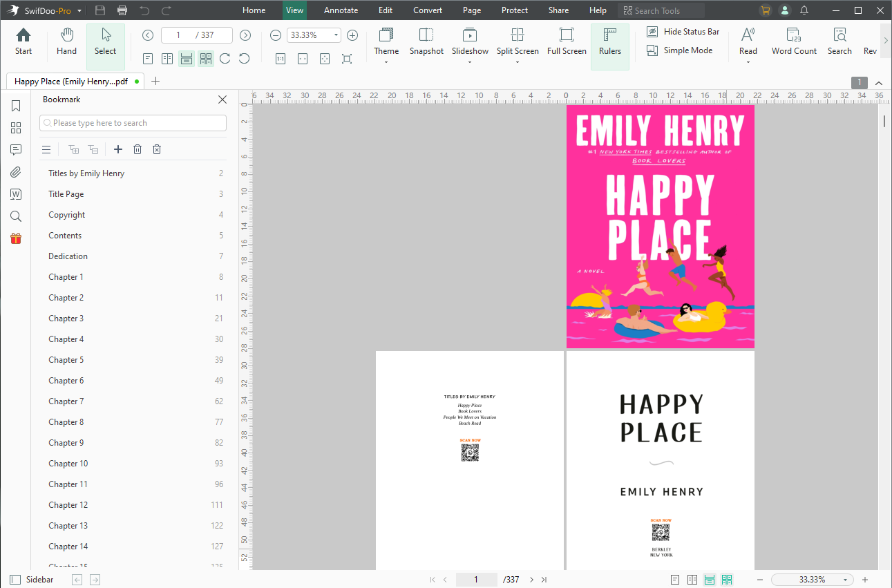Delete selected bookmark with trash icon
This screenshot has width=892, height=588.
(137, 149)
